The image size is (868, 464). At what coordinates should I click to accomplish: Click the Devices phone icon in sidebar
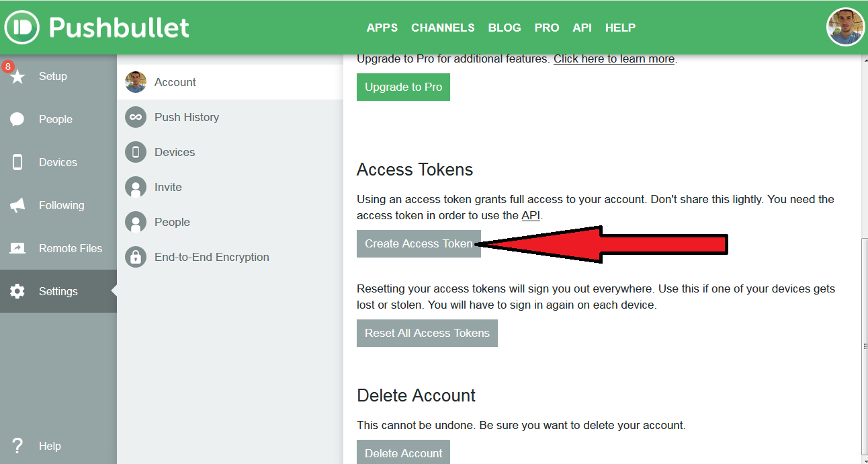pyautogui.click(x=17, y=162)
